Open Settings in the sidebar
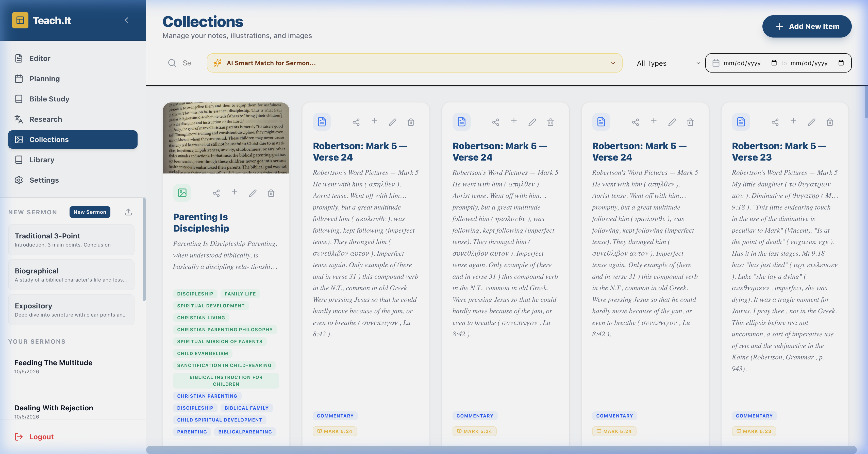This screenshot has width=868, height=454. (73, 180)
